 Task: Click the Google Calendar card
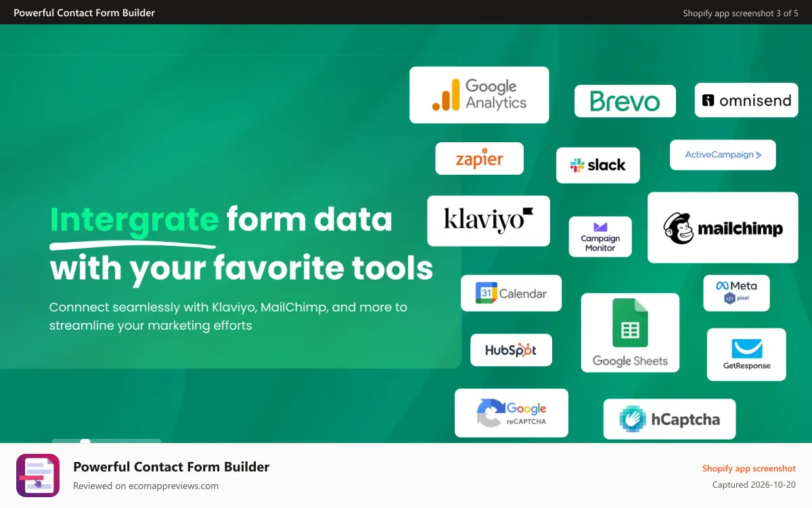click(x=511, y=293)
